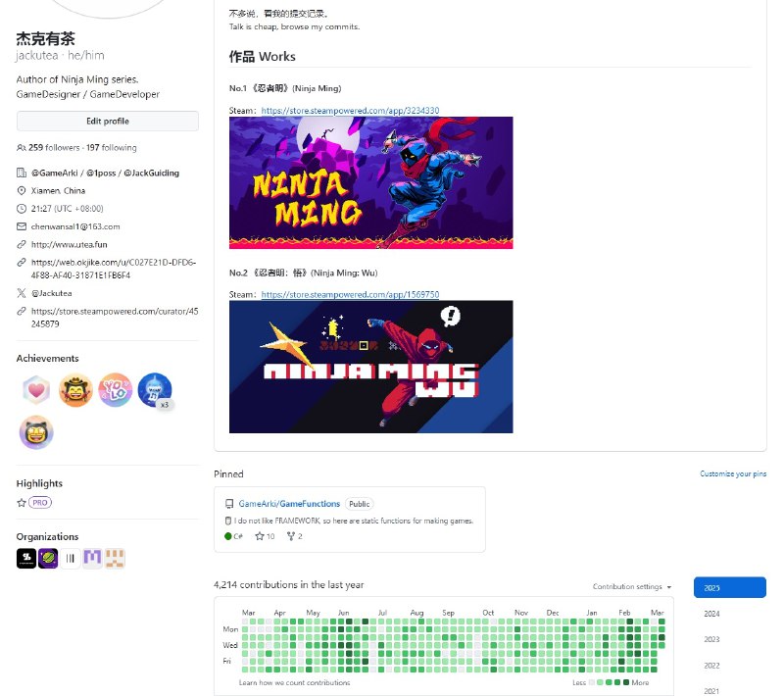Image resolution: width=784 pixels, height=696 pixels.
Task: View the 259 followers list
Action: pyautogui.click(x=54, y=147)
